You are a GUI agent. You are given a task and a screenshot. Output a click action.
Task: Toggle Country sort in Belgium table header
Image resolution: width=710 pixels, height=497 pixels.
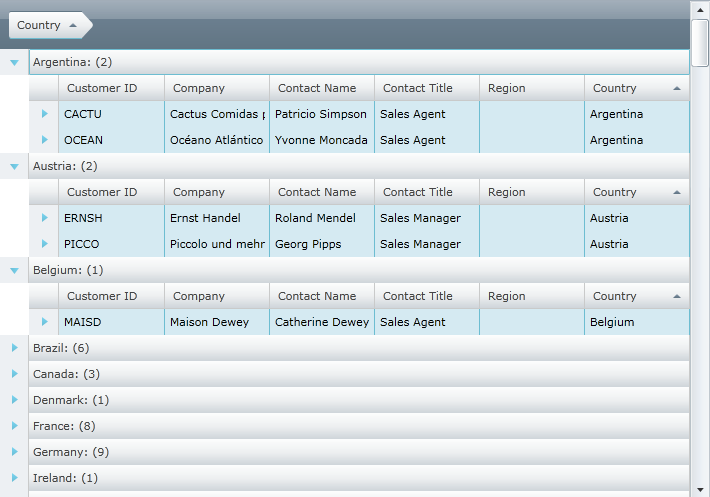click(x=637, y=296)
